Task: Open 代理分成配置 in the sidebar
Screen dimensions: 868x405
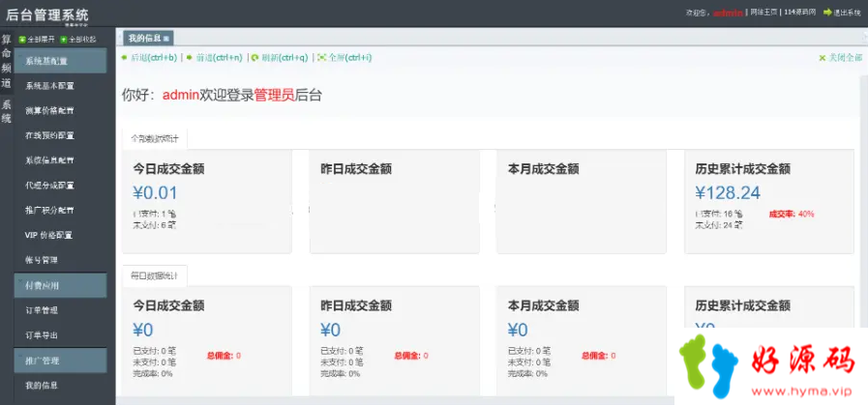Action: (x=49, y=186)
